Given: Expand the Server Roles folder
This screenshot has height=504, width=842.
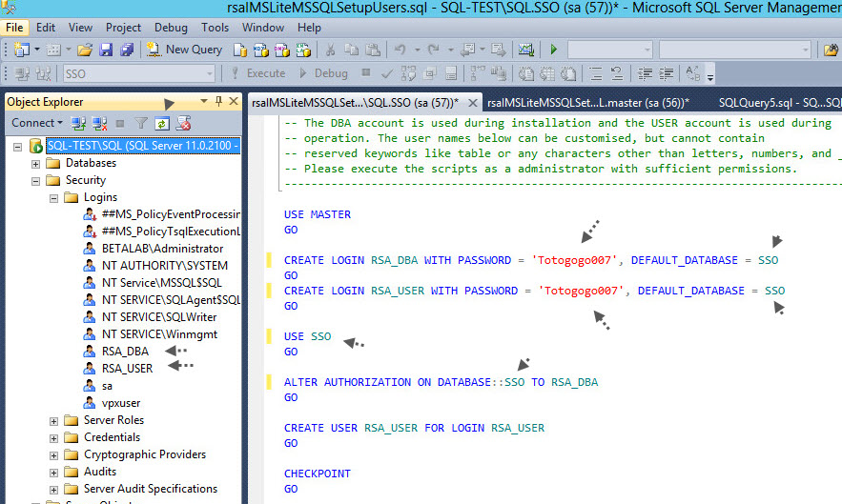Looking at the screenshot, I should [x=53, y=421].
